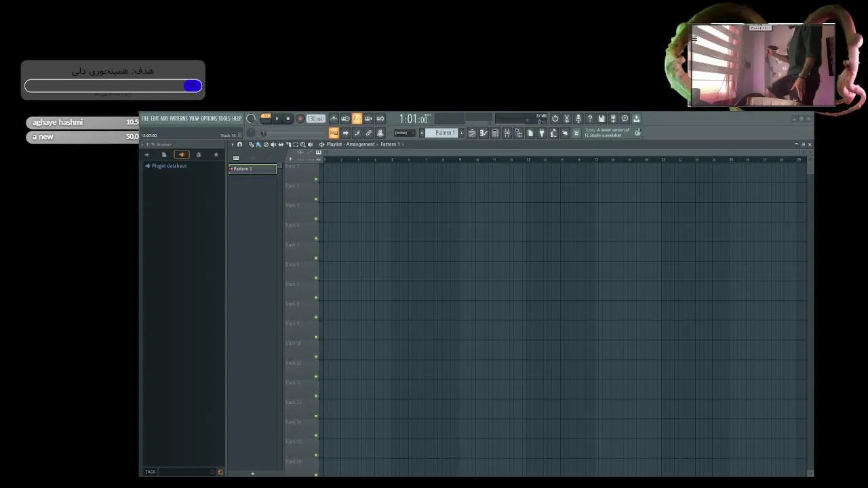The width and height of the screenshot is (868, 488).
Task: Toggle pattern/song mode switch
Action: [x=266, y=118]
